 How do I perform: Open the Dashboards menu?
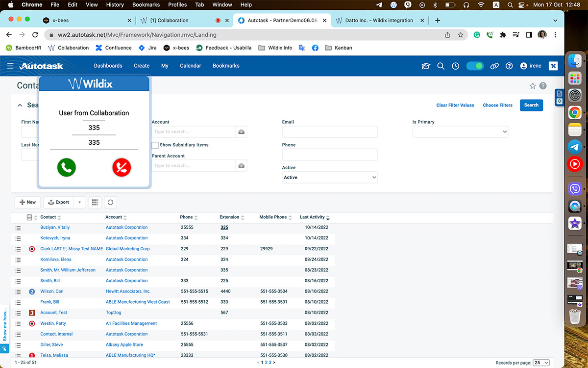pyautogui.click(x=108, y=65)
